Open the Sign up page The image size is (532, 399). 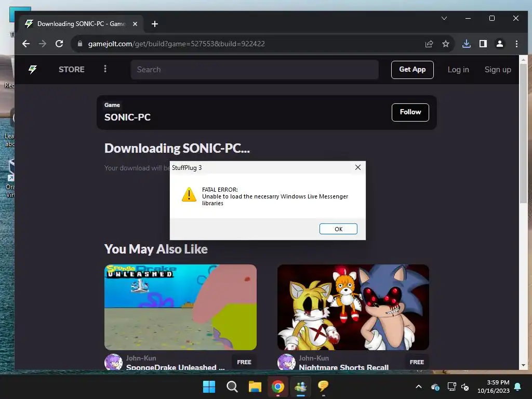tap(498, 70)
